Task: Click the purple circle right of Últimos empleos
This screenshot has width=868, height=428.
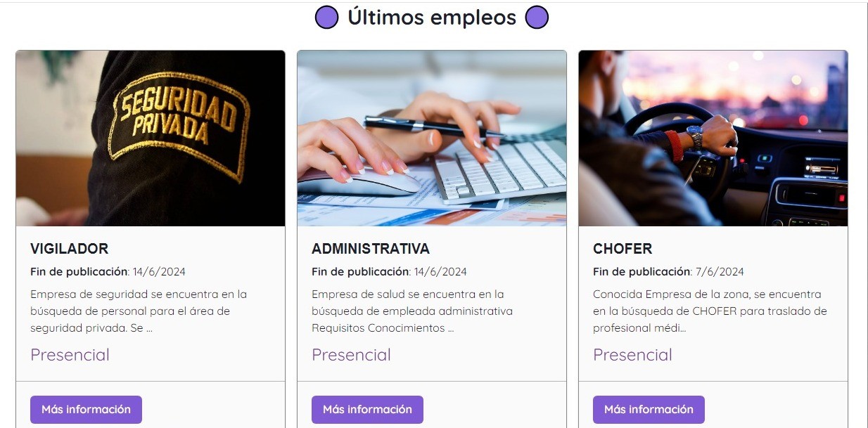Action: pyautogui.click(x=537, y=18)
